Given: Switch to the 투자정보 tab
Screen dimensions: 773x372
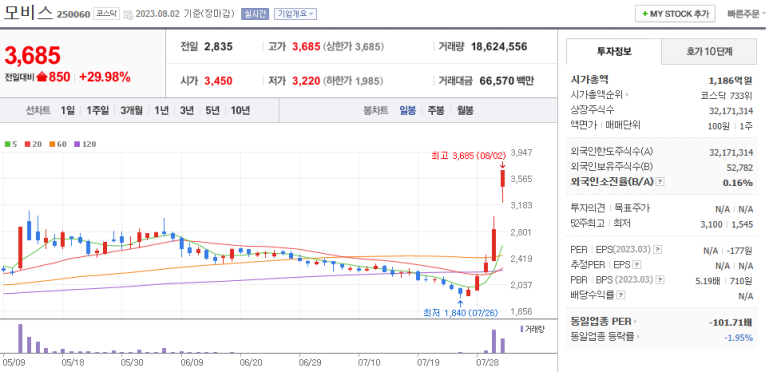Looking at the screenshot, I should coord(614,51).
